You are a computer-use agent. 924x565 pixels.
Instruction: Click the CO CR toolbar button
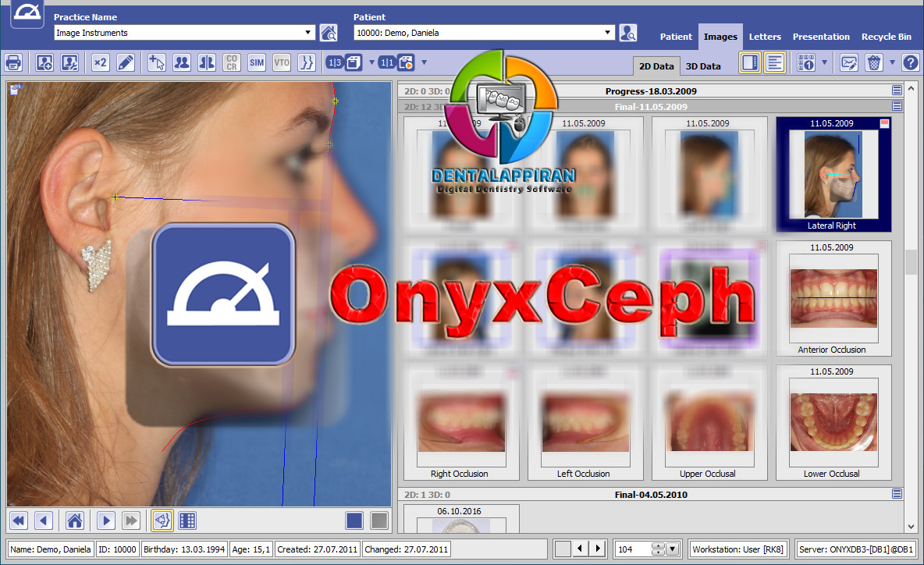pyautogui.click(x=232, y=62)
